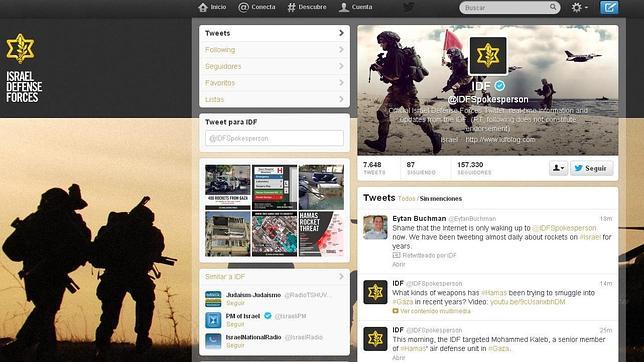Open Descubre hashtag icon
Screen dimensions: 644x362
point(291,7)
